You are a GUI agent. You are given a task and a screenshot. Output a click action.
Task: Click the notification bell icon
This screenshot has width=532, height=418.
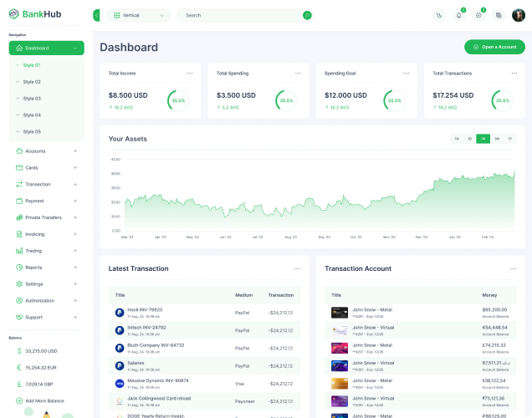[458, 15]
